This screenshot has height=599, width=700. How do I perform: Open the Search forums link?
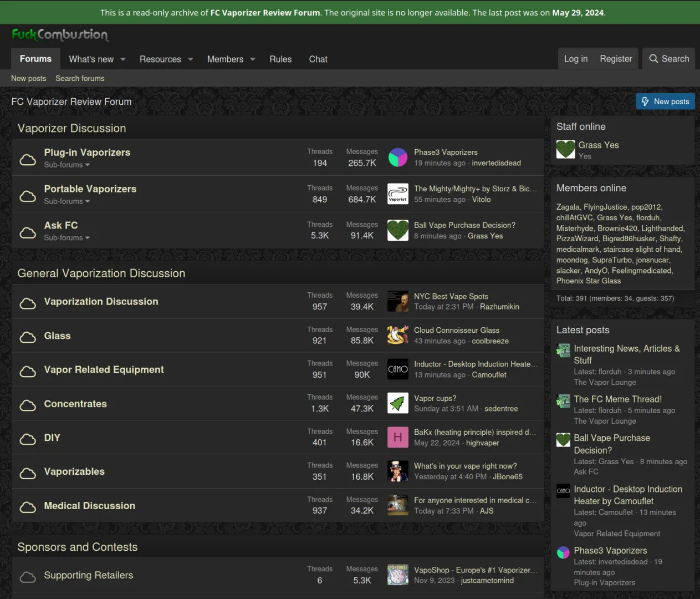coord(80,78)
